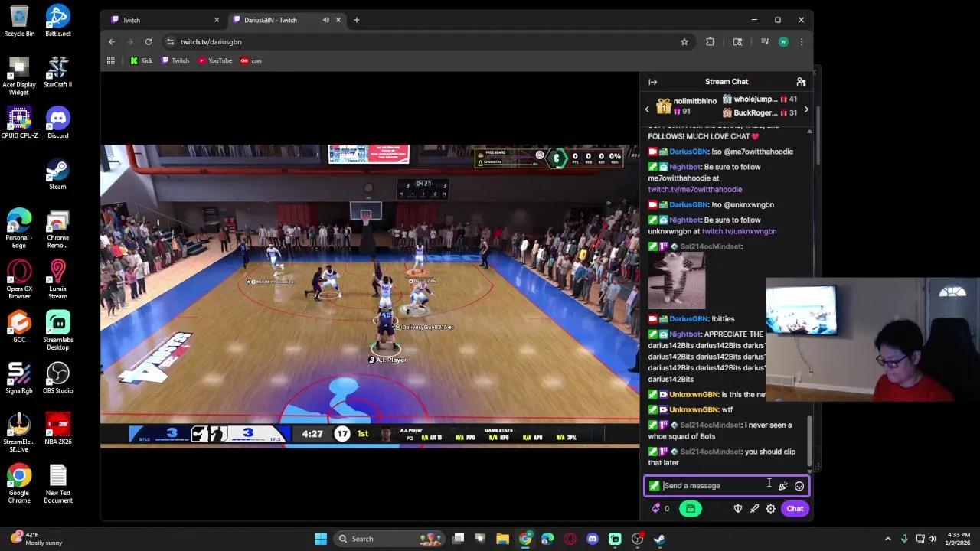Viewport: 980px width, 551px height.
Task: Reload the Twitch page
Action: [149, 42]
